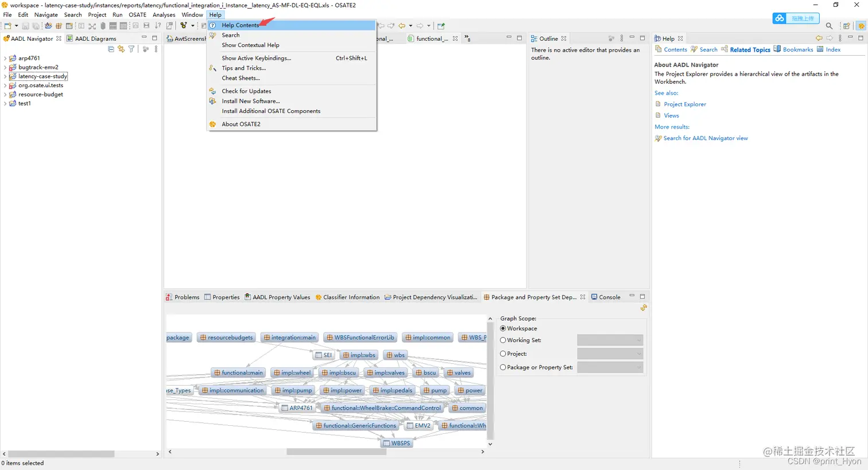The width and height of the screenshot is (868, 470).
Task: Click the Save toolbar icon
Action: [x=25, y=26]
